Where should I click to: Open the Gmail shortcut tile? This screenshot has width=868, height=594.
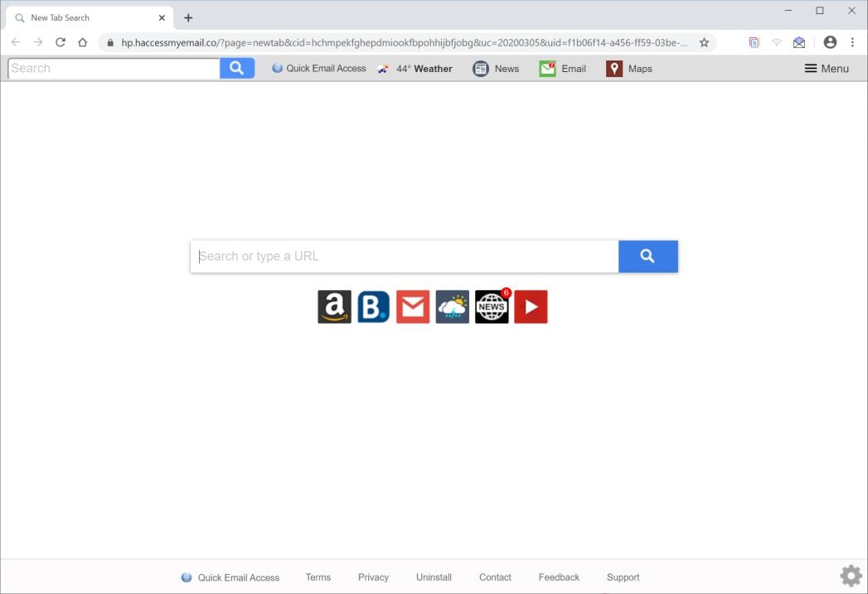pyautogui.click(x=413, y=307)
